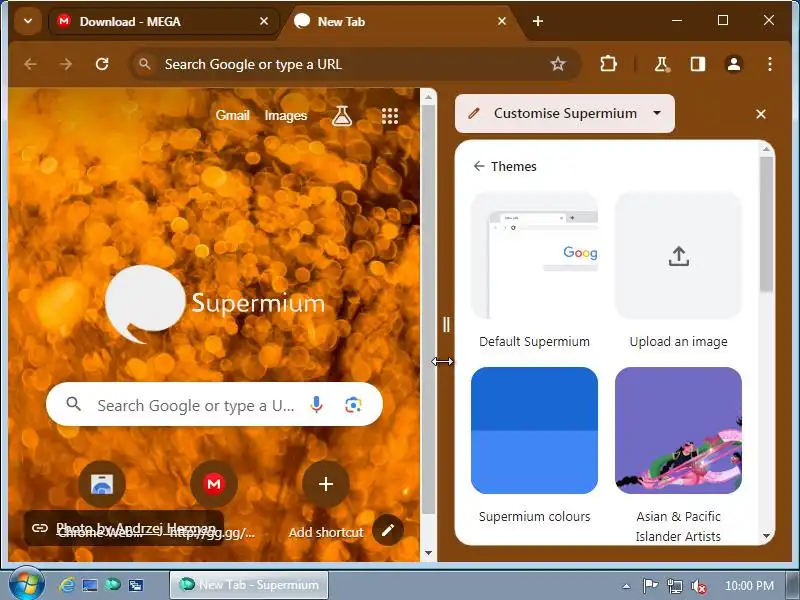
Task: Click the new tab page scrollbar down arrow
Action: pos(429,553)
